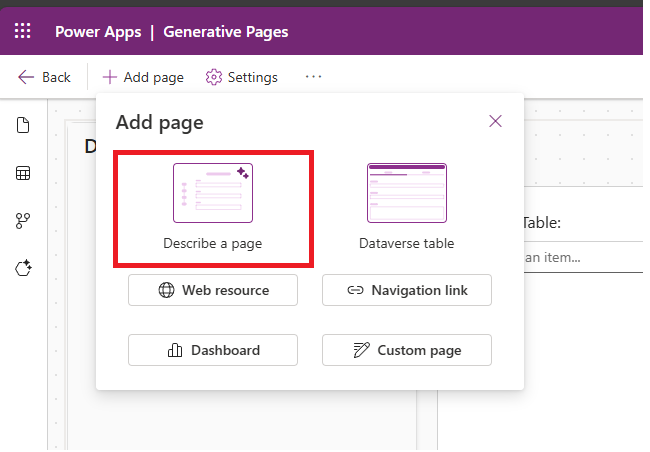Click the Settings gear icon
Viewport: 650px width, 452px height.
213,77
